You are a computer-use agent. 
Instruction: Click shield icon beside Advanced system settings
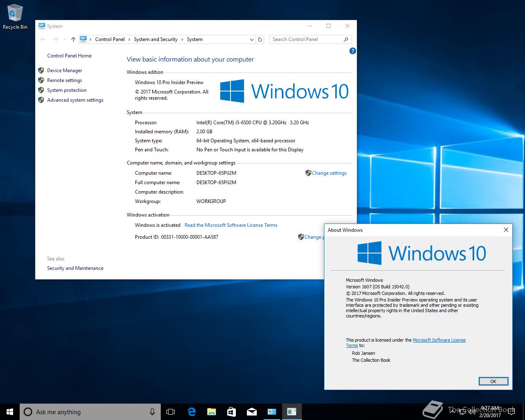41,100
